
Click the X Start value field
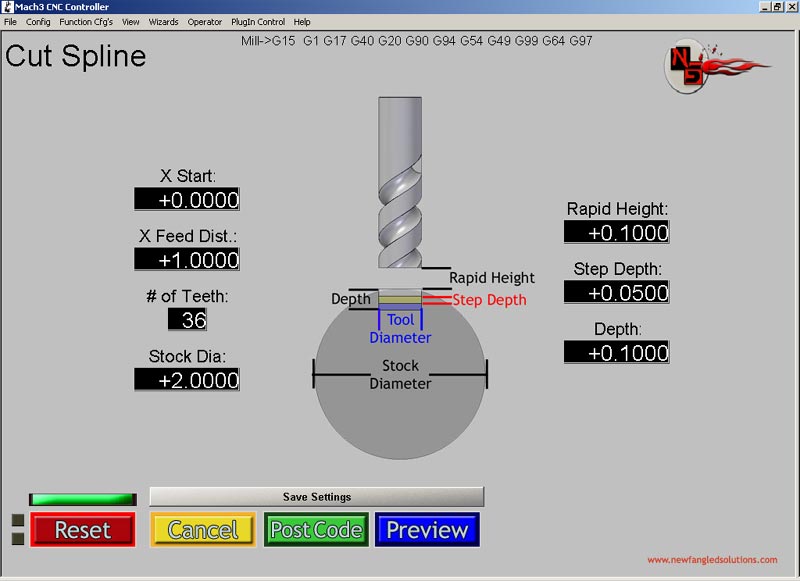click(x=187, y=199)
